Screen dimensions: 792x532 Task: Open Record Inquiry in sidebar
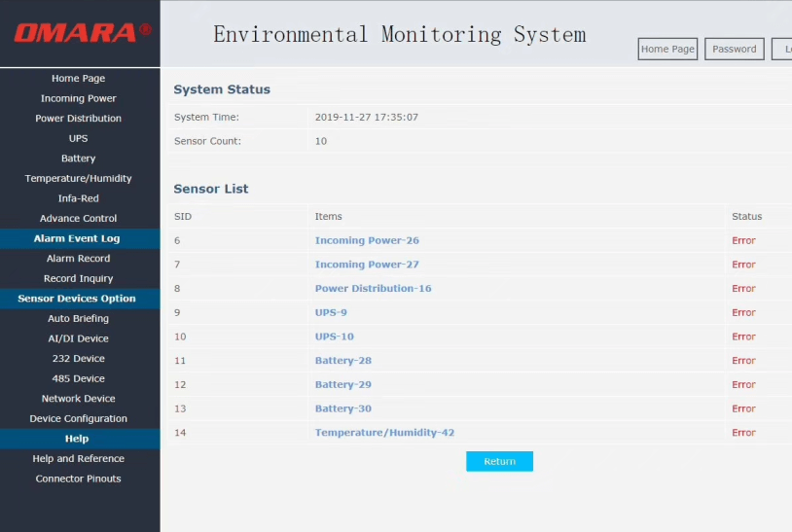pos(79,278)
